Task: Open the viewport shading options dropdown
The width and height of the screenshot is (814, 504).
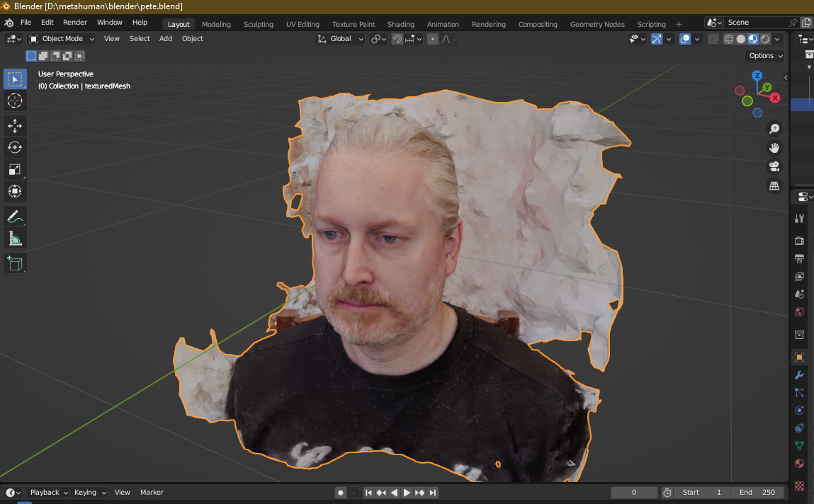Action: tap(777, 39)
